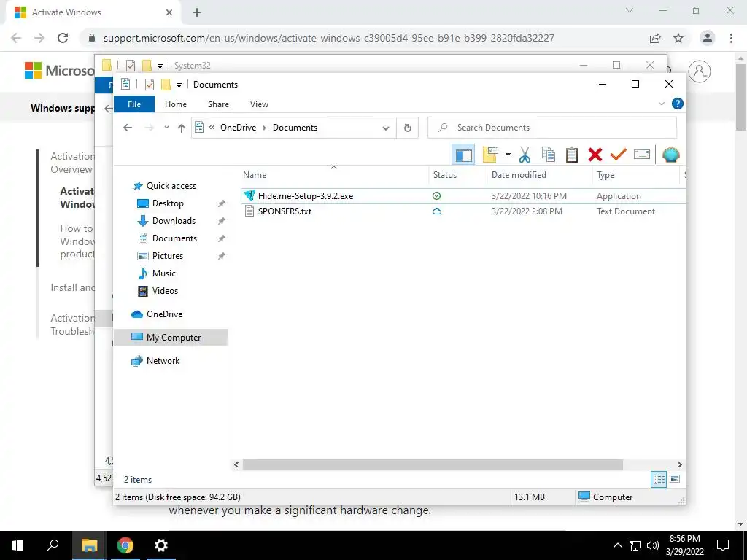The width and height of the screenshot is (747, 560).
Task: Click the Chrome share page icon
Action: coord(656,38)
